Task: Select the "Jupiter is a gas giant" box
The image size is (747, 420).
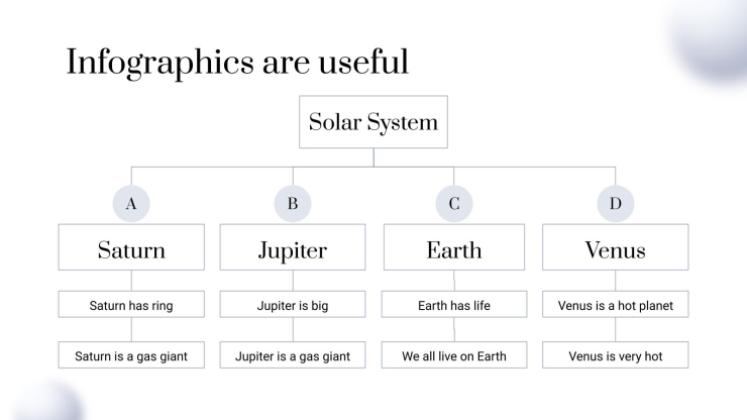Action: pos(293,356)
